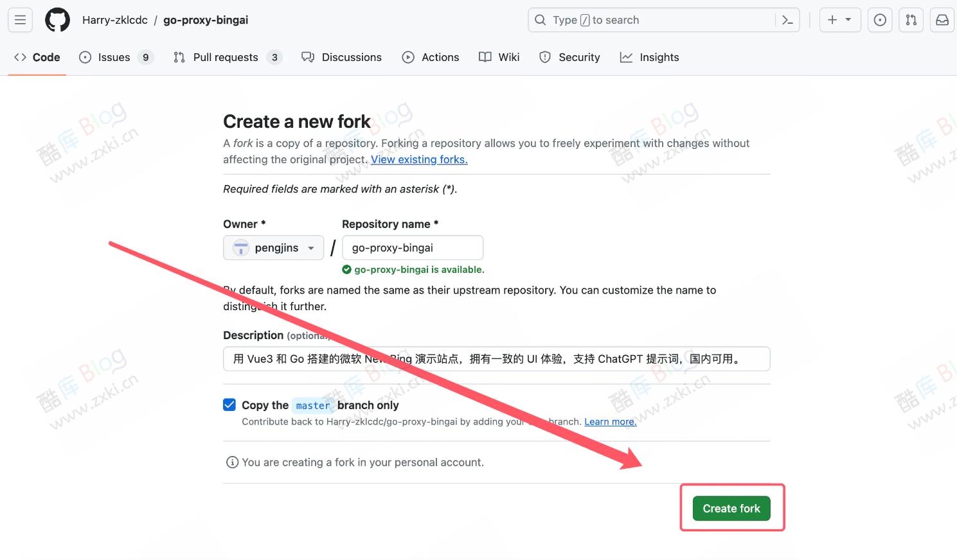
Task: Open the notifications inbox icon
Action: click(x=941, y=20)
